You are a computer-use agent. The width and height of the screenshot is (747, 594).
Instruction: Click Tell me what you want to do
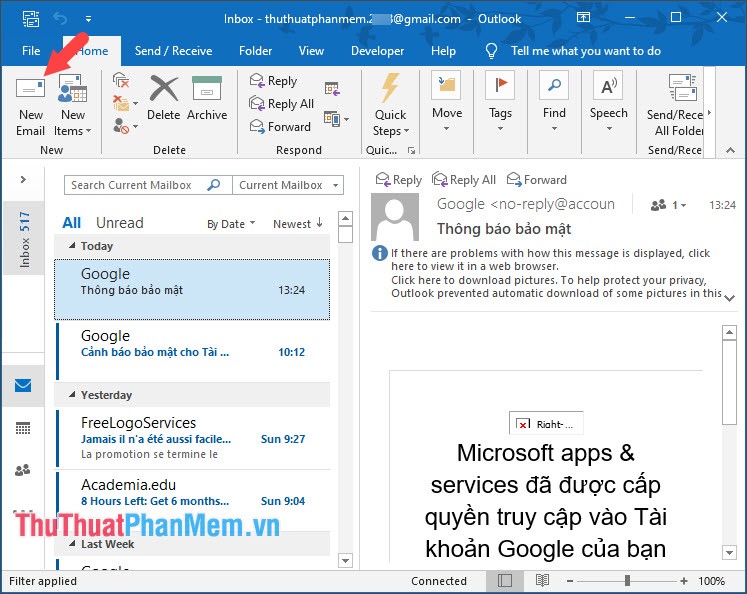(x=585, y=51)
